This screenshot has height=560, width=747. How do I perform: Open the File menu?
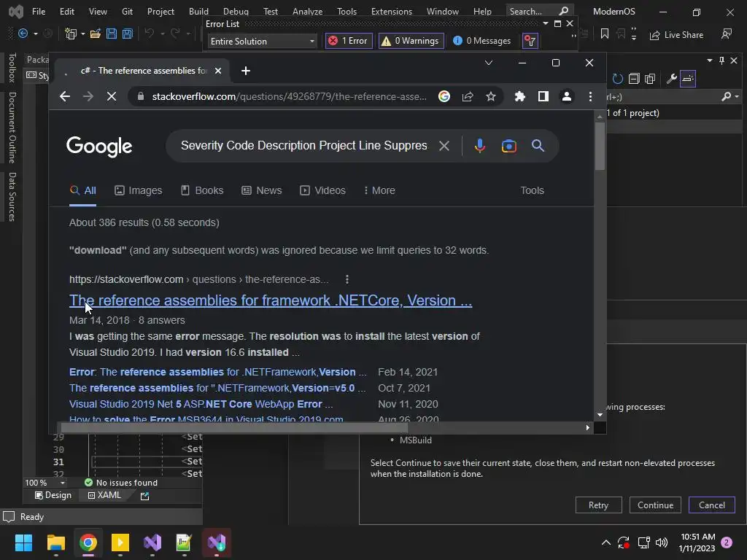(39, 12)
